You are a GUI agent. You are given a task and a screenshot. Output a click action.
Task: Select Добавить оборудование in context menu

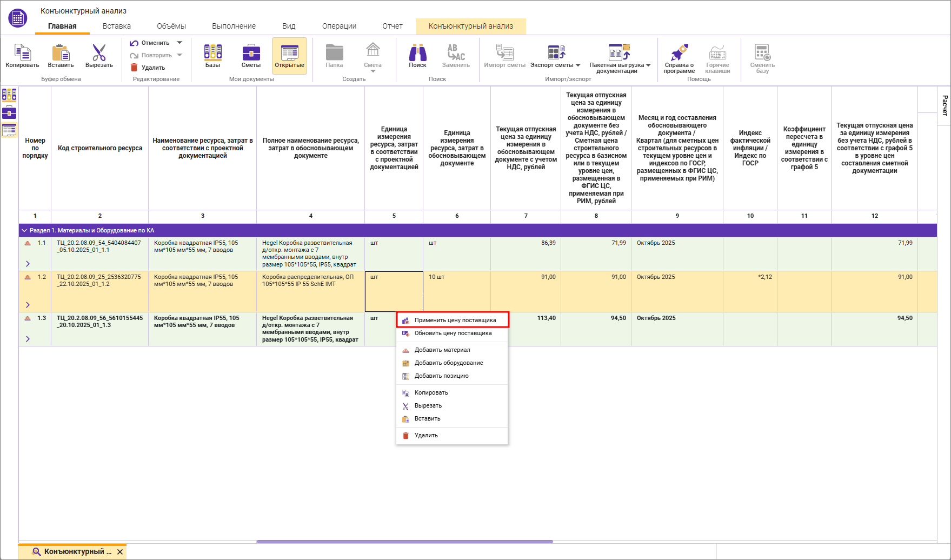[x=448, y=363]
